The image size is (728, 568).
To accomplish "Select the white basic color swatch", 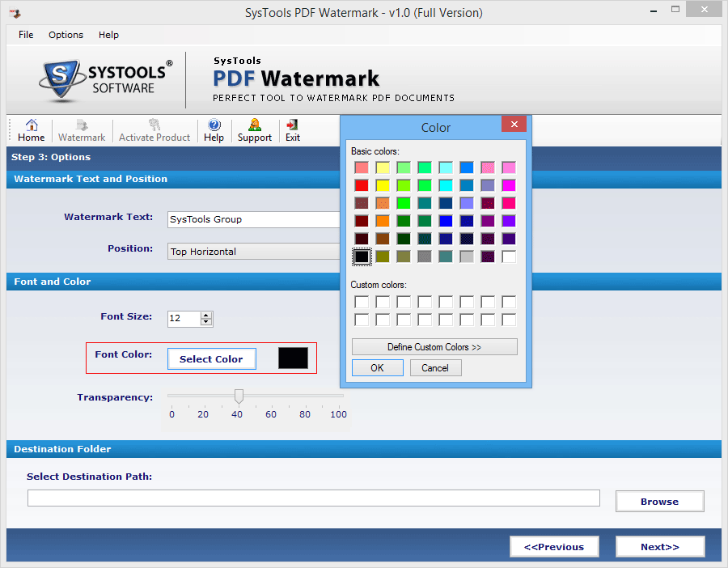I will click(x=509, y=256).
